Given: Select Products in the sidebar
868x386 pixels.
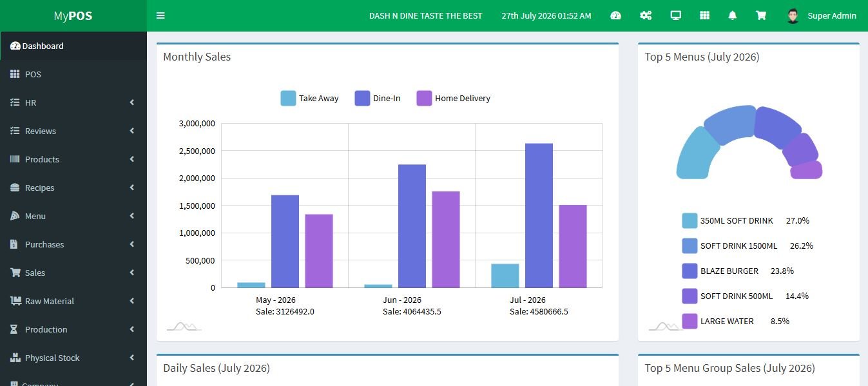Looking at the screenshot, I should [x=73, y=159].
